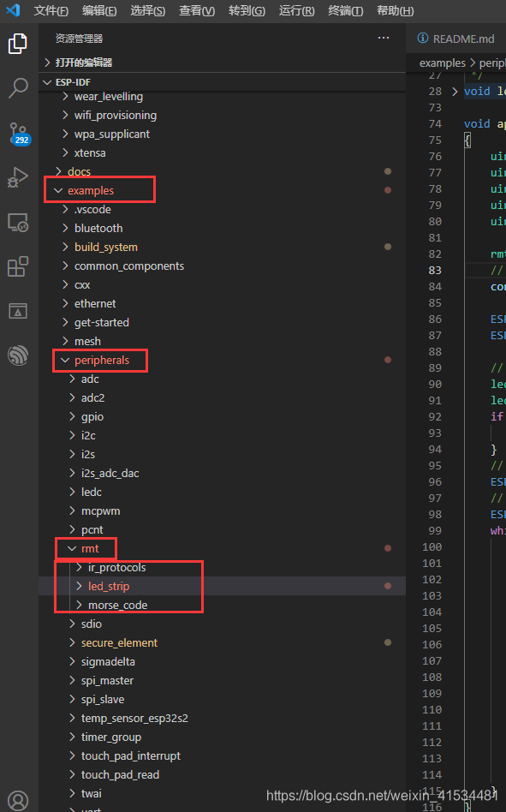
Task: Expand the ir_protocols folder
Action: (223, 568)
